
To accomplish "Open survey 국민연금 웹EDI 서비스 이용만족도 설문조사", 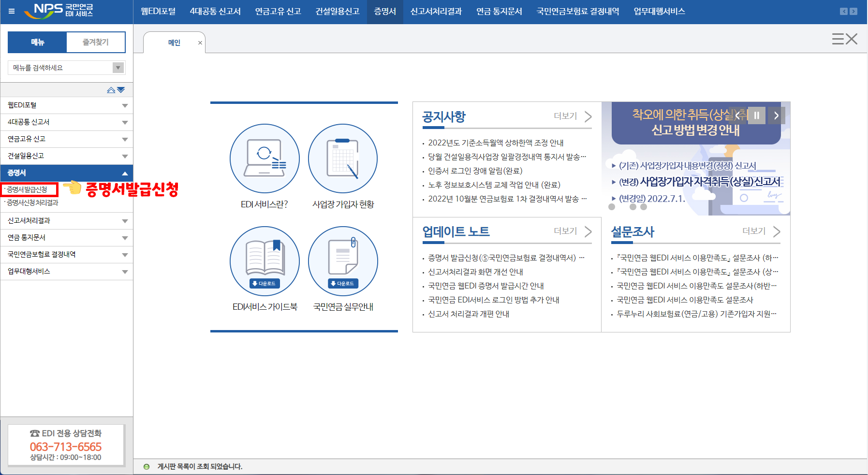I will (x=685, y=300).
